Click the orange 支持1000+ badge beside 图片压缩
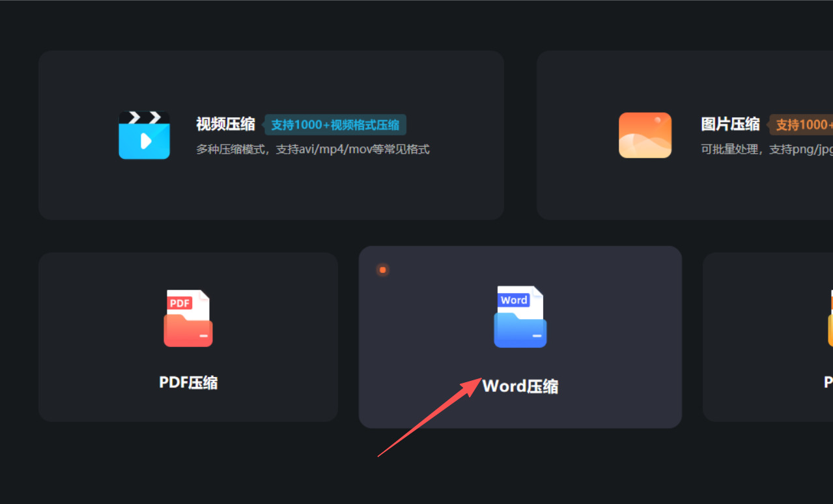The height and width of the screenshot is (504, 833). tap(800, 125)
